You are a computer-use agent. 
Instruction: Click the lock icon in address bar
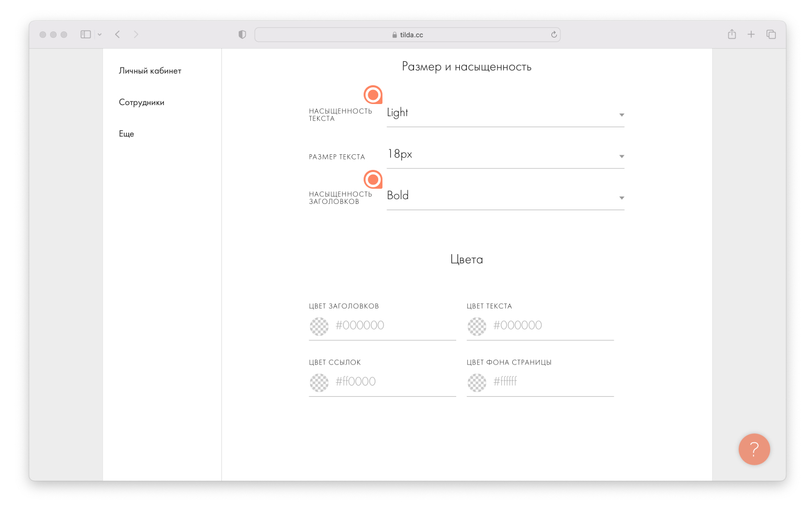tap(394, 35)
